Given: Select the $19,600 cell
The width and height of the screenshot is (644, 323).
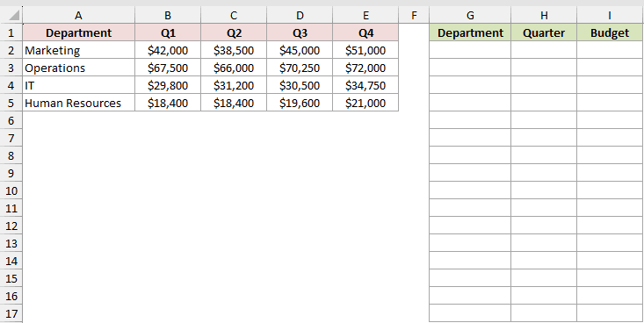Looking at the screenshot, I should click(300, 103).
